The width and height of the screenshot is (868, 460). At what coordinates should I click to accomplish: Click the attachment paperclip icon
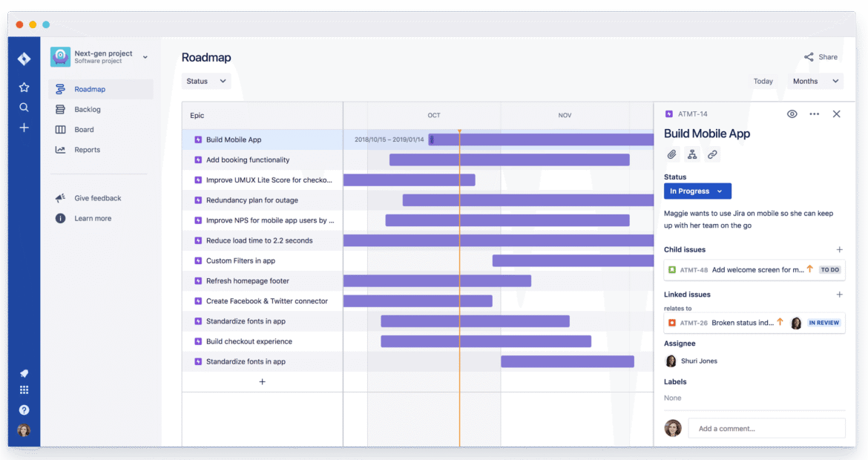pyautogui.click(x=671, y=154)
